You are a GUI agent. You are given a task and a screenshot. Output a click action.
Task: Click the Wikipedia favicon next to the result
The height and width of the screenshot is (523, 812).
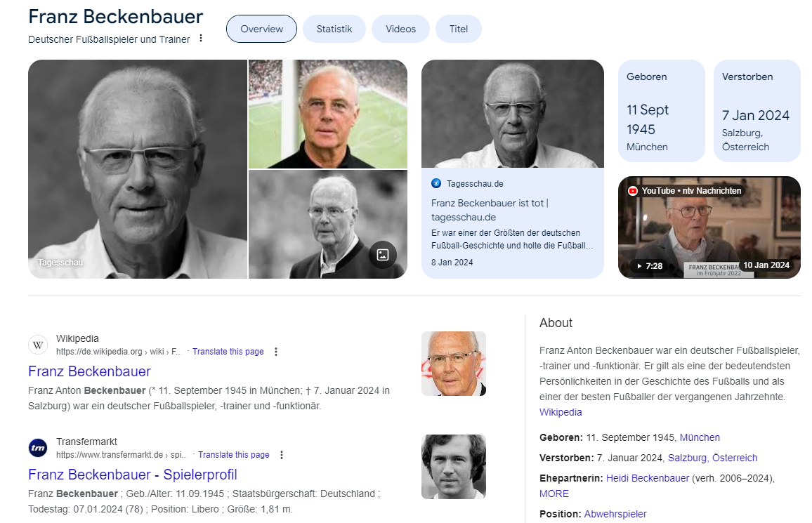point(38,345)
